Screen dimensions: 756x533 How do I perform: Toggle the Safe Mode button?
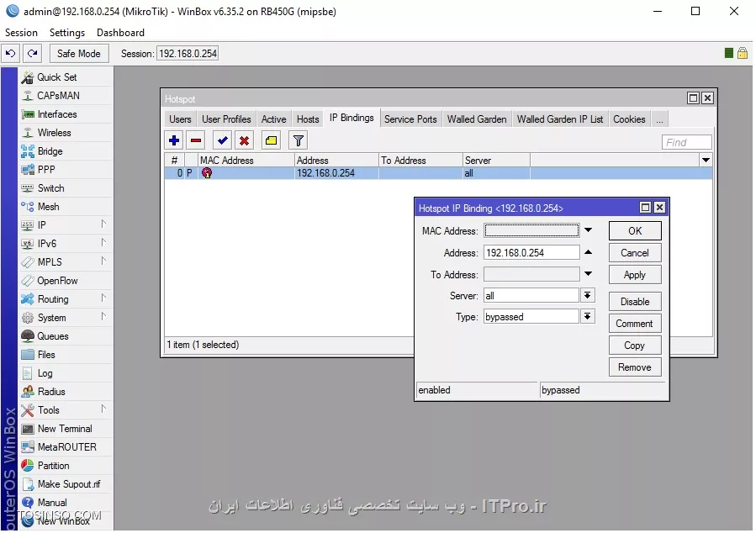[79, 54]
